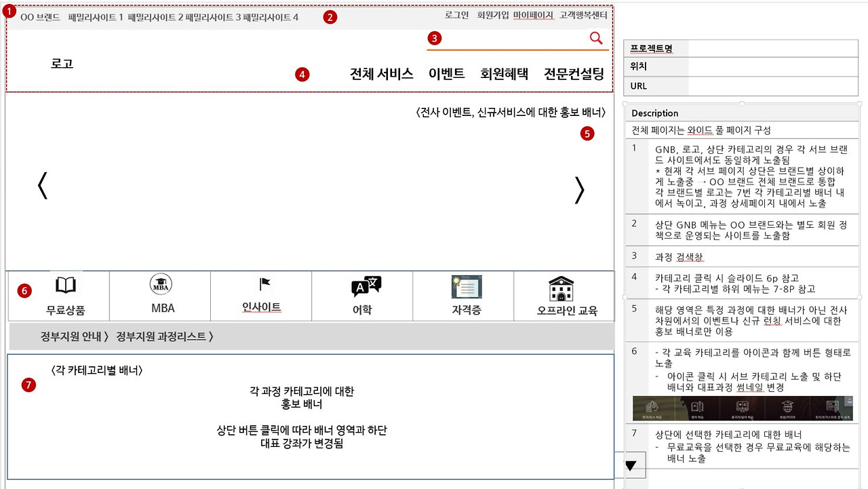Image resolution: width=868 pixels, height=489 pixels.
Task: Open 패밀리사이트 4 link
Action: pos(271,17)
